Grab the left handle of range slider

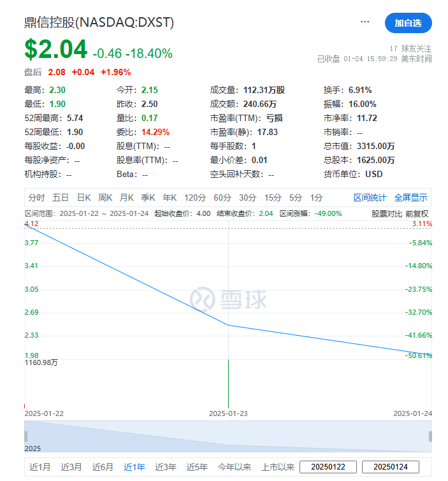[x=25, y=436]
